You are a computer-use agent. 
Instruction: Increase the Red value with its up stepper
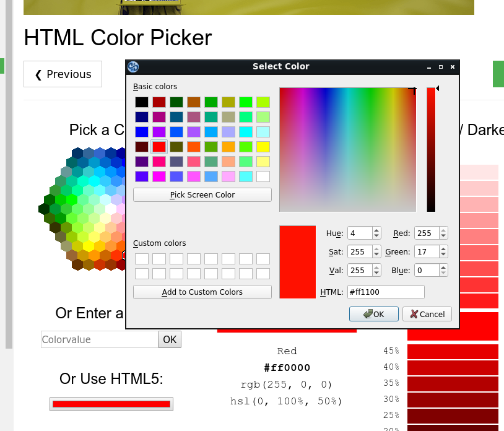point(443,230)
